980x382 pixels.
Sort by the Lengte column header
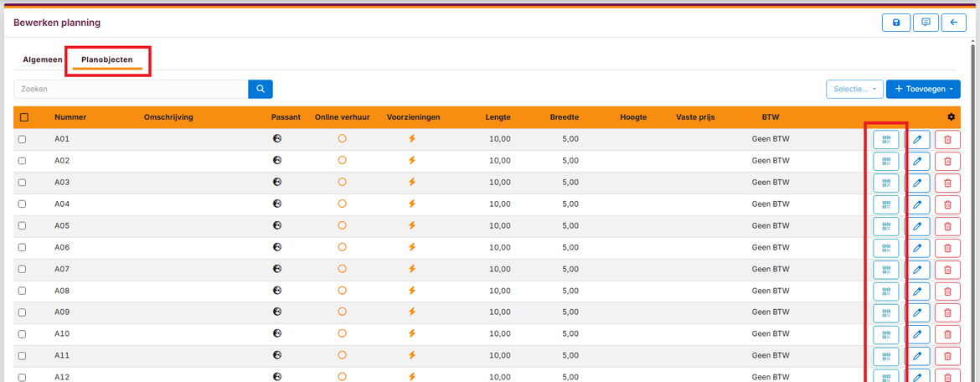tap(498, 117)
